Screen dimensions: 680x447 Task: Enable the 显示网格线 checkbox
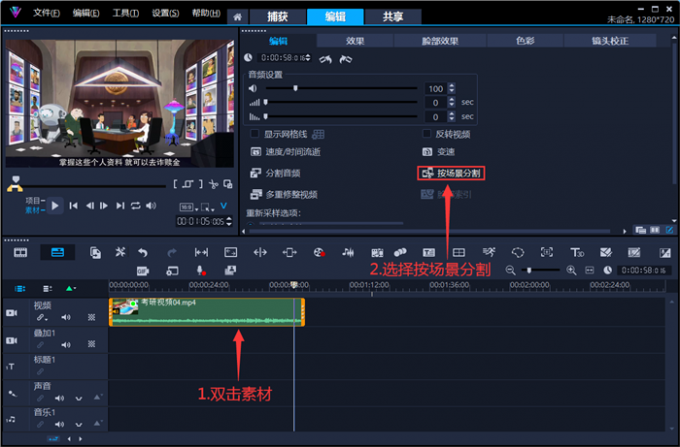[255, 134]
